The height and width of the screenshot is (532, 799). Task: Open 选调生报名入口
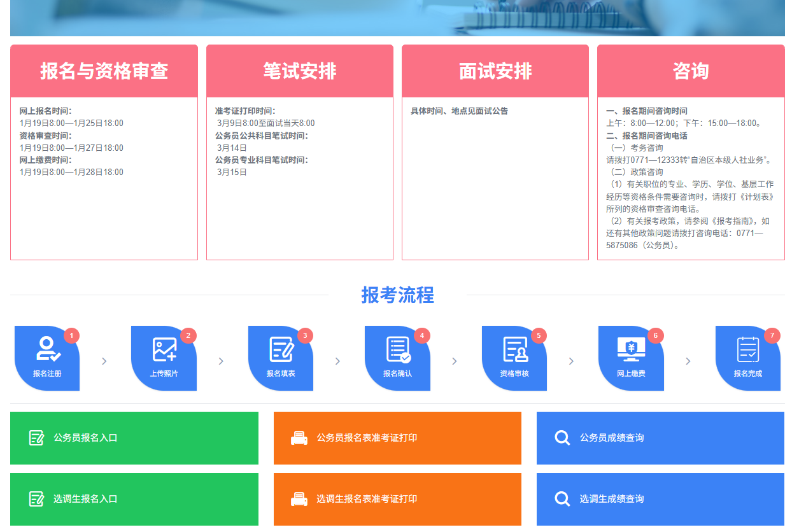pyautogui.click(x=134, y=499)
